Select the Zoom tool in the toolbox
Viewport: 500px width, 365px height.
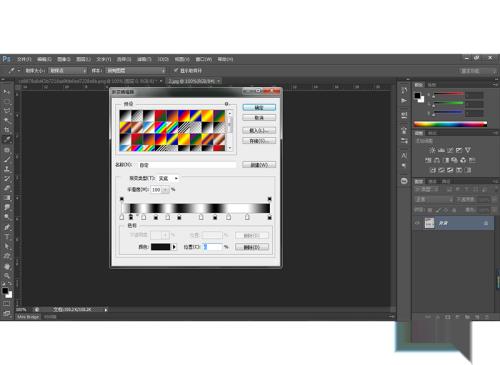[6, 276]
